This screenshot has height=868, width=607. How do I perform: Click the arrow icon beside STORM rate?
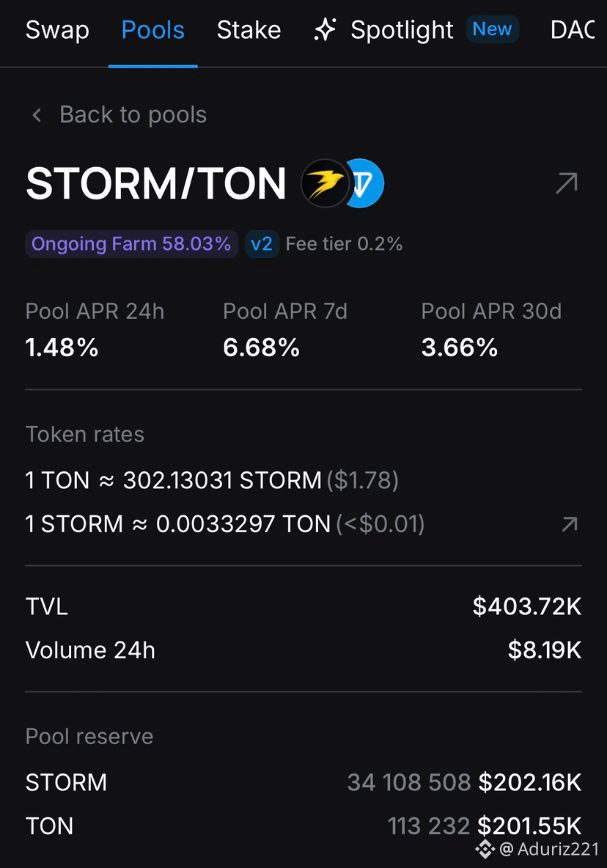pos(570,524)
